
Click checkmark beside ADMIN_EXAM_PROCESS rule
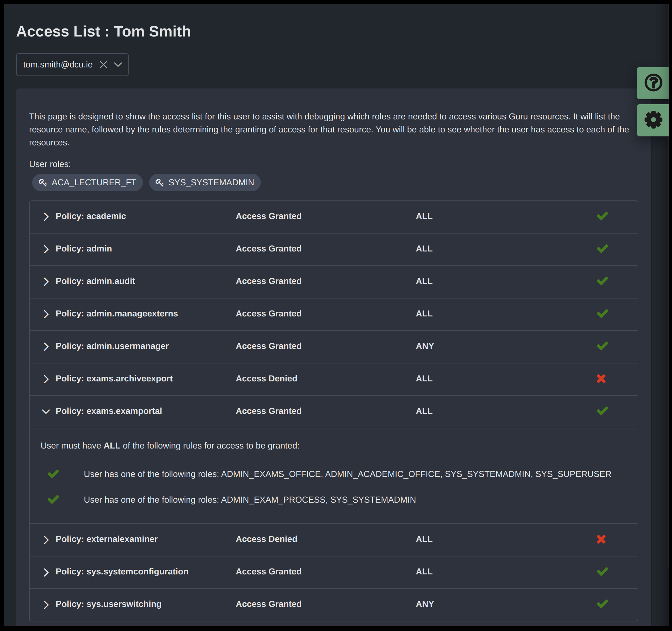(54, 500)
